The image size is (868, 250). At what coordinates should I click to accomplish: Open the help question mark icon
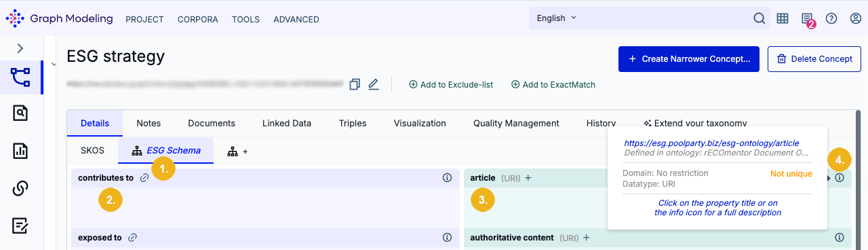(x=831, y=18)
